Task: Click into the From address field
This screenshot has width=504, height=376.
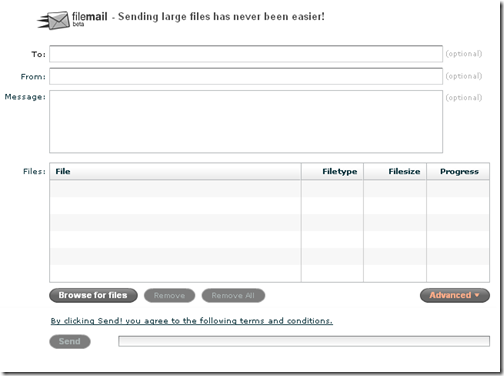Action: [246, 76]
